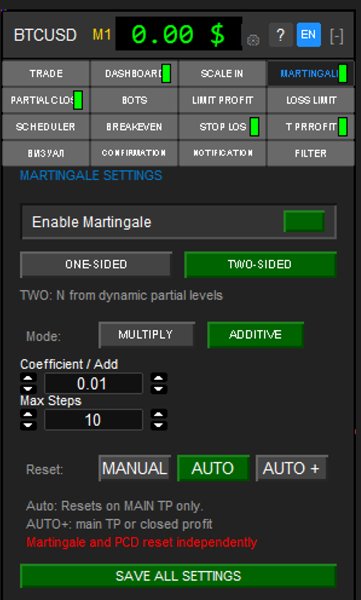This screenshot has width=361, height=600.
Task: Choose MULTIPLY mode
Action: pos(146,335)
